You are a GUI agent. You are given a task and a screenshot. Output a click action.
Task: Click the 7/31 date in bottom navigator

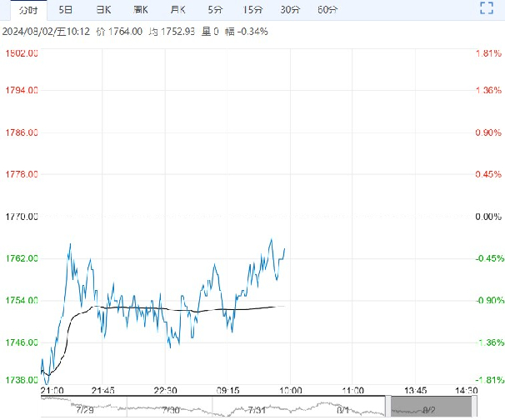click(x=257, y=409)
